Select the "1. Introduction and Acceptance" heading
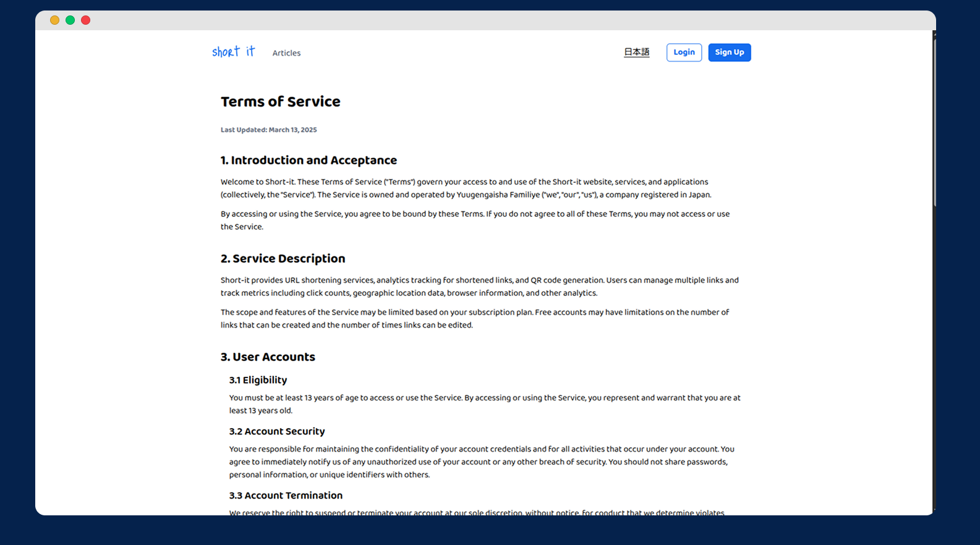Screen dimensions: 980x545 tap(309, 161)
